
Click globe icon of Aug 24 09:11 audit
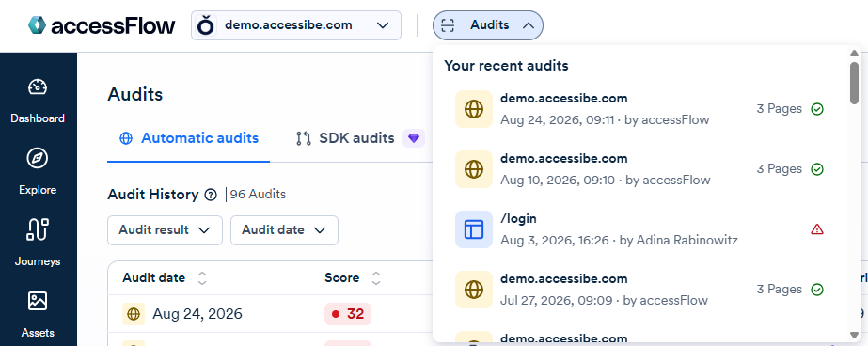(x=474, y=109)
